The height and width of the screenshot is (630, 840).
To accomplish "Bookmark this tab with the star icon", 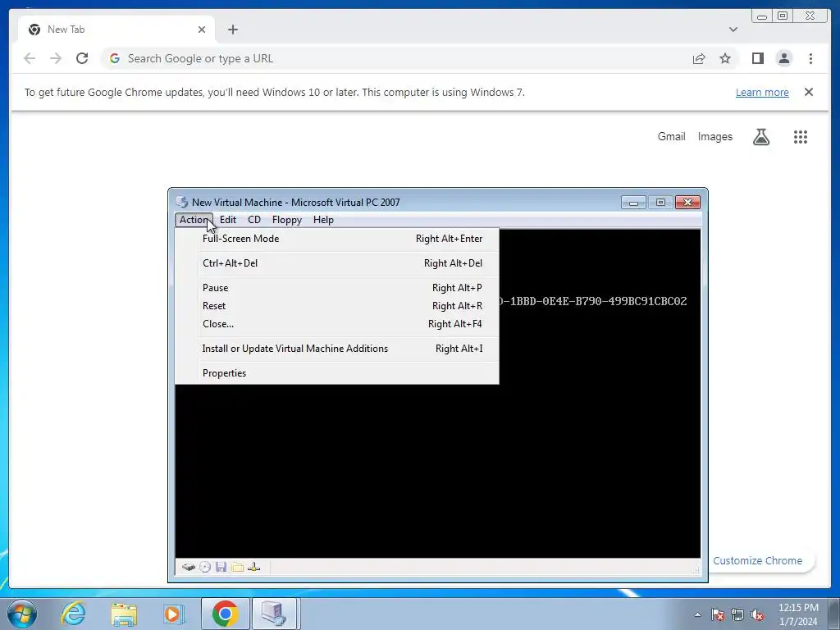I will 725,58.
